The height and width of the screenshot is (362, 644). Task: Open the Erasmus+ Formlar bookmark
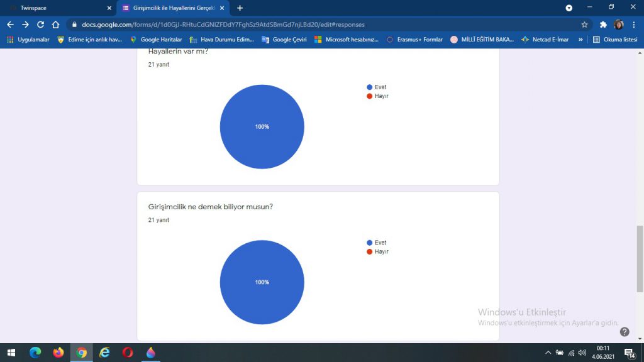pyautogui.click(x=414, y=40)
